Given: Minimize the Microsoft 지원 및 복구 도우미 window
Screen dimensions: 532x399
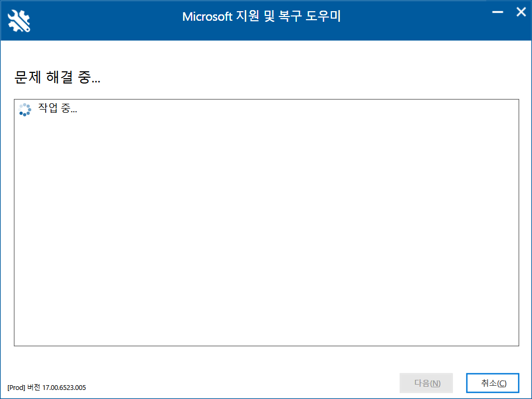Looking at the screenshot, I should coord(497,12).
